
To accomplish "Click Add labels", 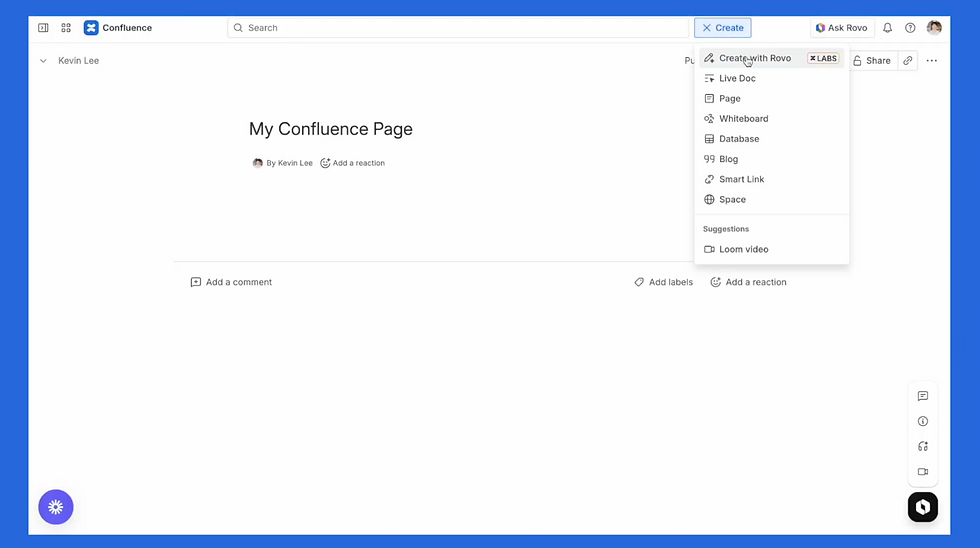I will (663, 282).
